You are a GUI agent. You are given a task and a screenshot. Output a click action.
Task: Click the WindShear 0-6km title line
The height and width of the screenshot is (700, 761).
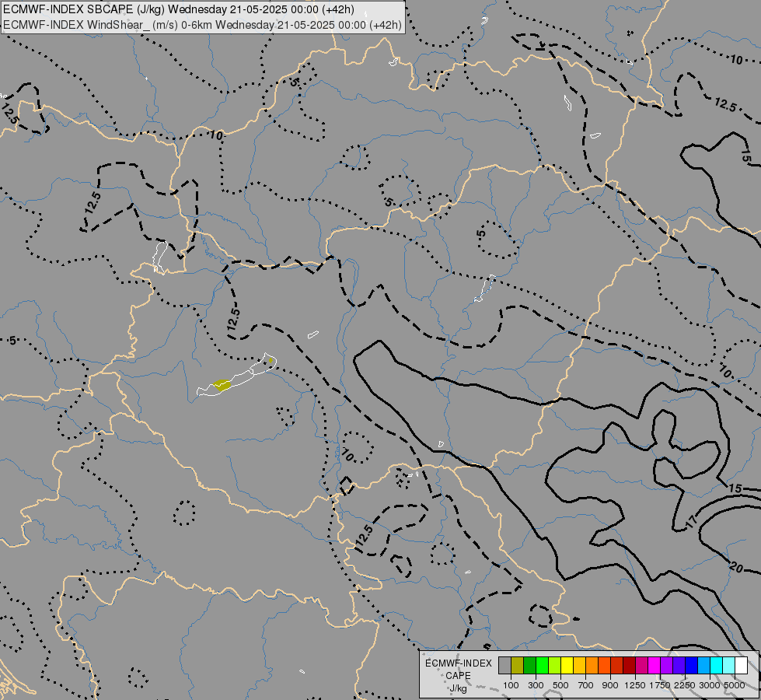[x=202, y=25]
